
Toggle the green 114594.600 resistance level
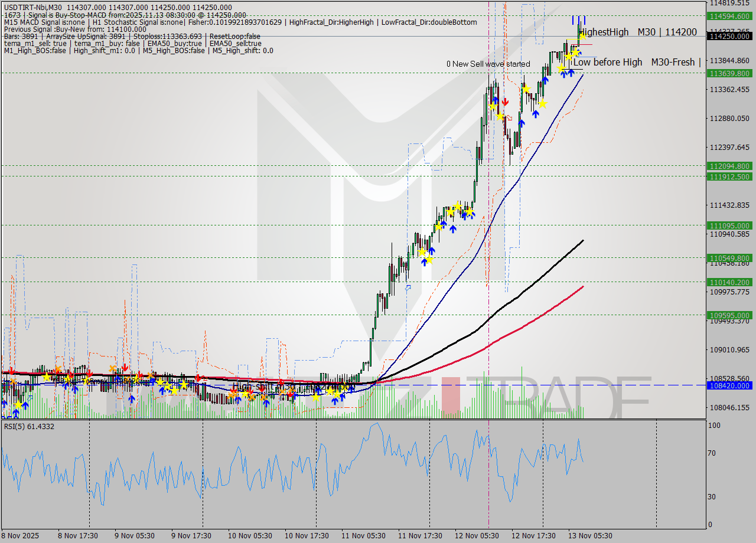coord(729,17)
